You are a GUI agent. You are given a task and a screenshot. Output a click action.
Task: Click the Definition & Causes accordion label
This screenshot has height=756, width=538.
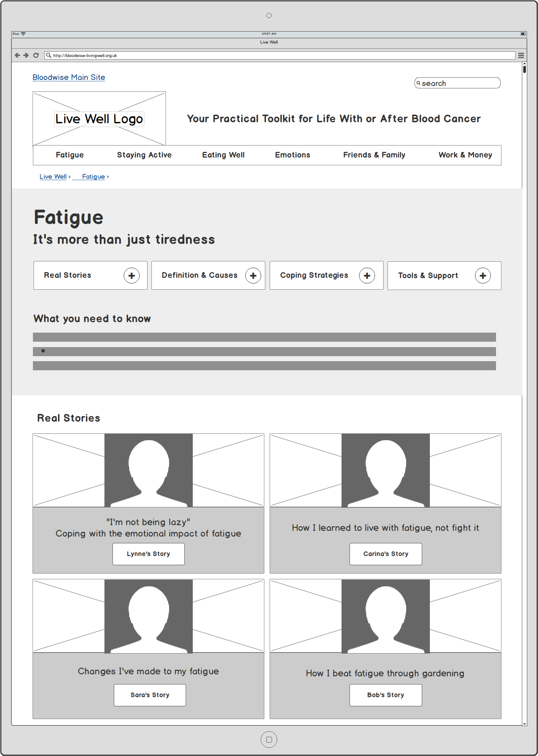[199, 275]
